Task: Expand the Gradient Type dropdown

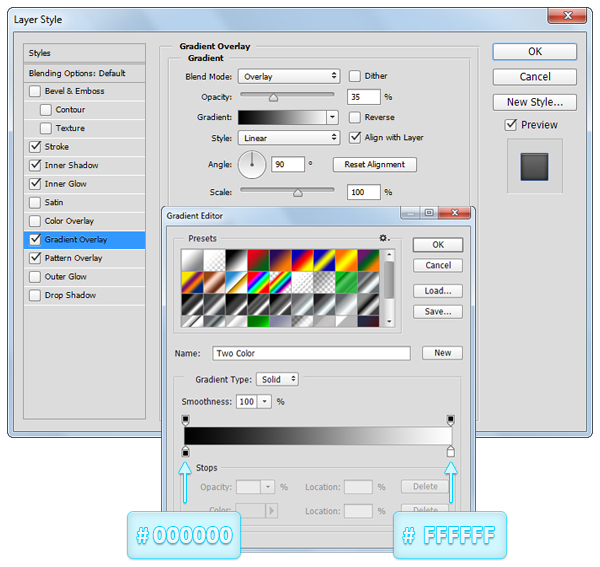Action: point(277,380)
